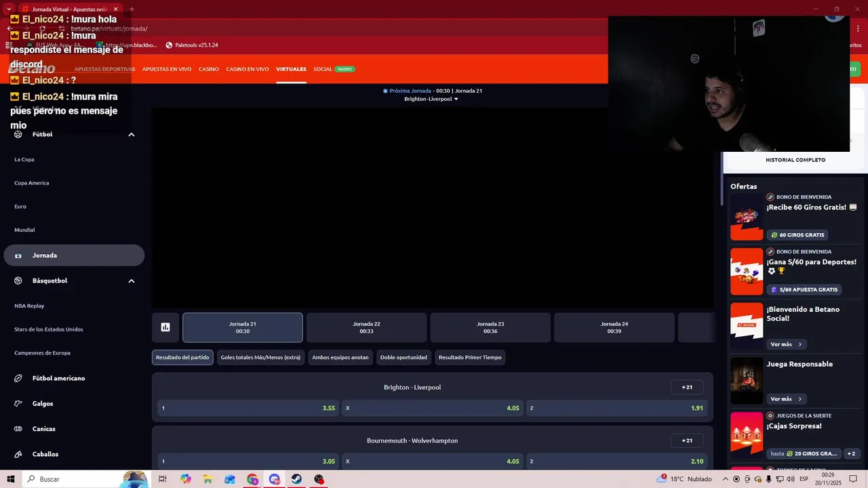Collapse the Básquetbol sidebar section
The image size is (868, 488).
tap(132, 281)
